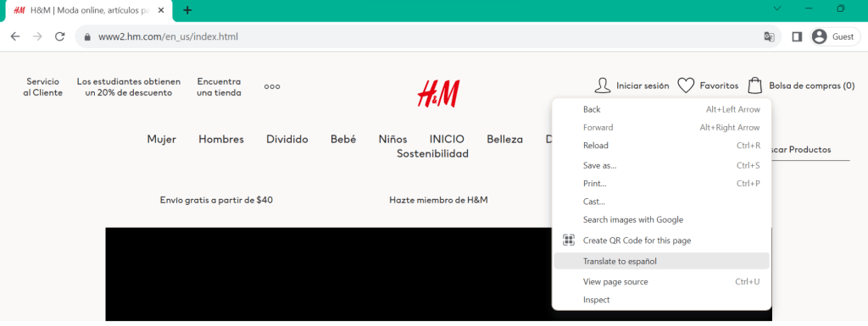This screenshot has height=326, width=868.
Task: Click the H&M tab favicon
Action: [19, 10]
